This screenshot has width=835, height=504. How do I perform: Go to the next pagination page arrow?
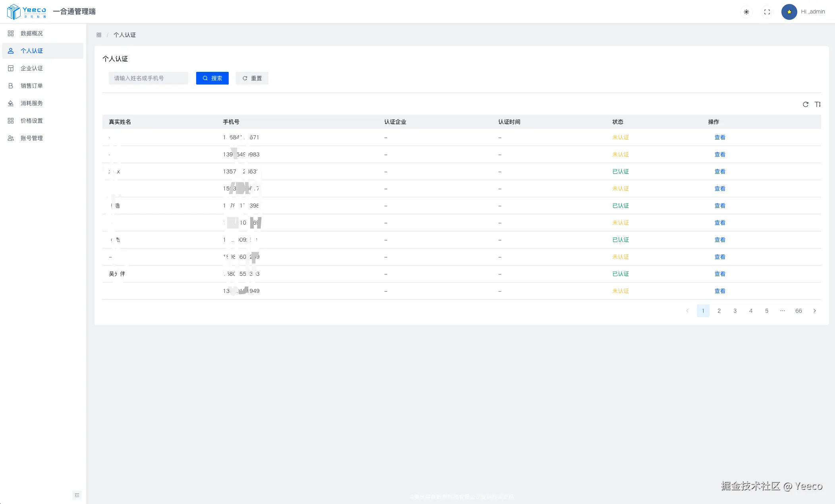click(814, 311)
